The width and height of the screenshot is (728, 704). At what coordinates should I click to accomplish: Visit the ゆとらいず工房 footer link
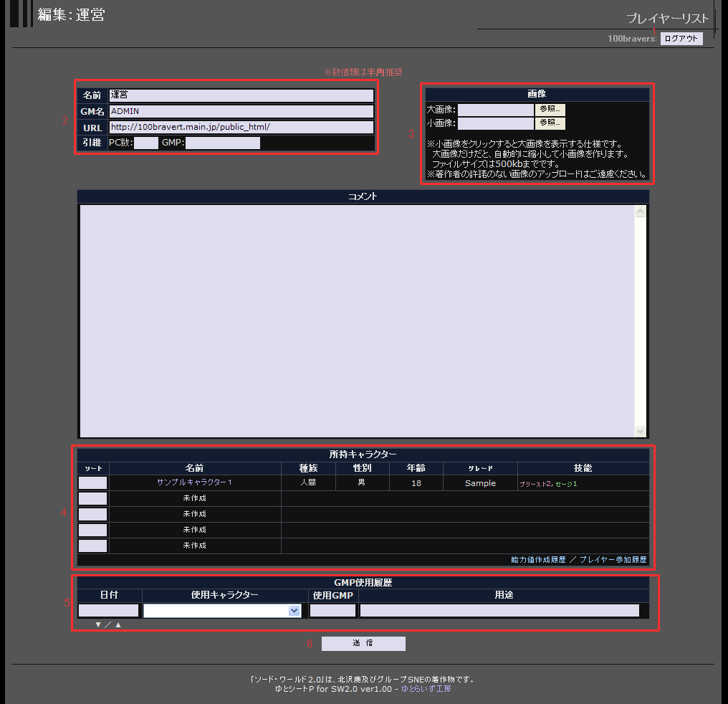pos(426,689)
